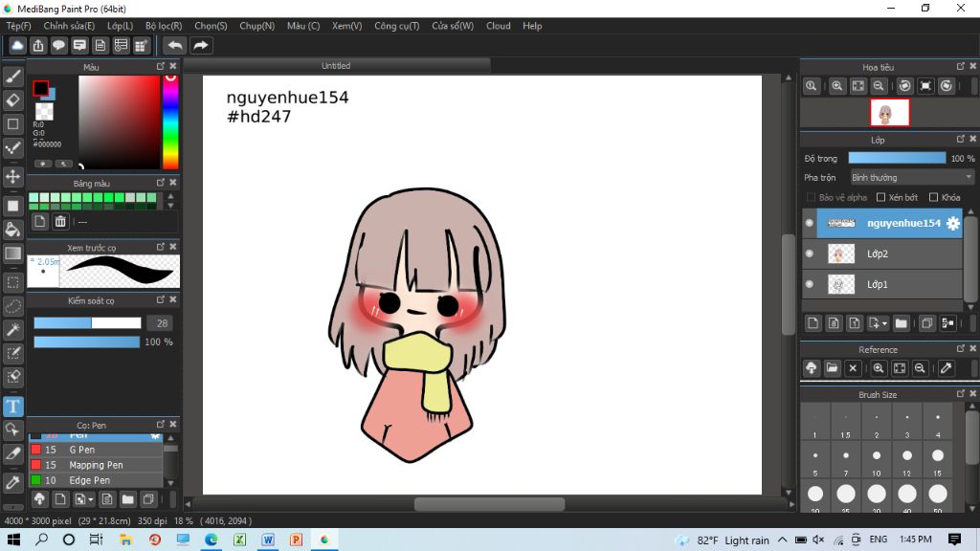The image size is (980, 551).
Task: Select the Edge Pen brush
Action: (x=96, y=480)
